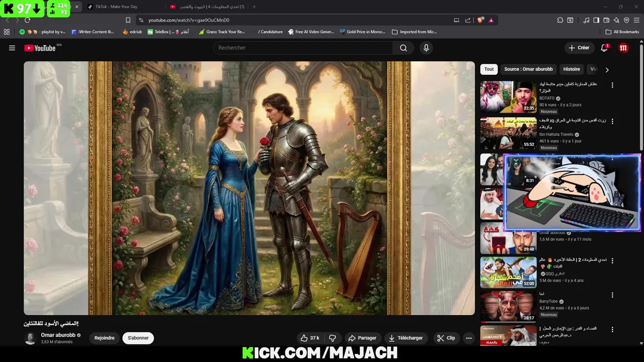Click the Rejoindre button
Image resolution: width=644 pixels, height=362 pixels.
click(104, 338)
